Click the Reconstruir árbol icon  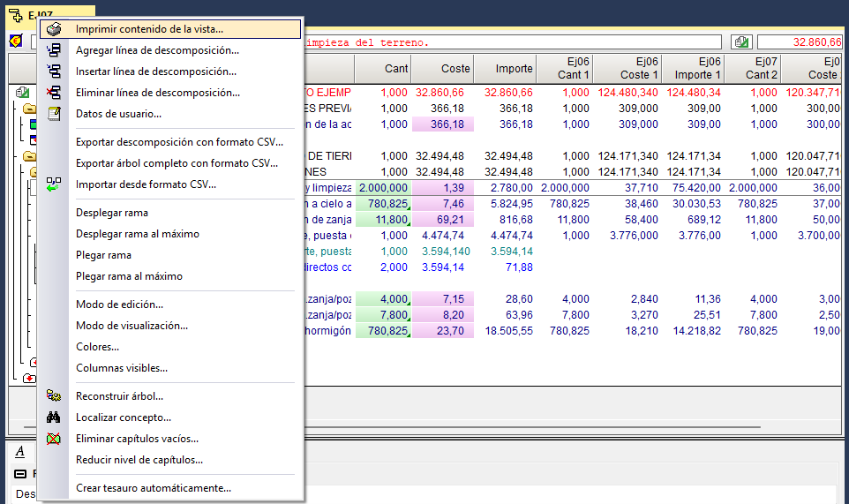[54, 396]
